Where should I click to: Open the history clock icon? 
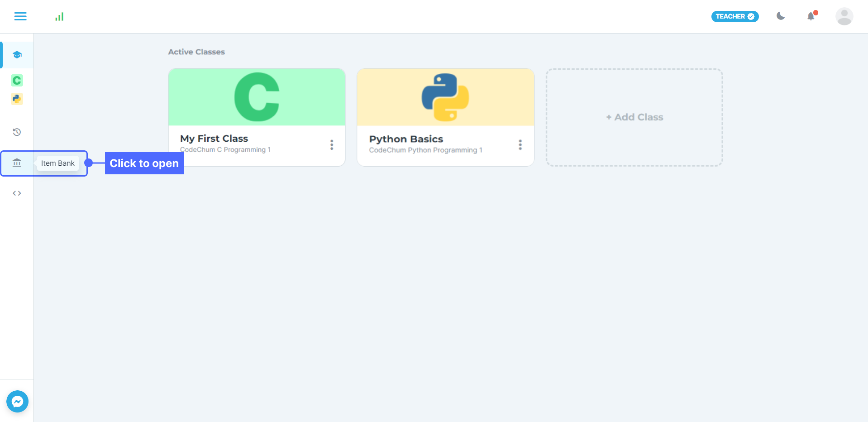(x=17, y=132)
